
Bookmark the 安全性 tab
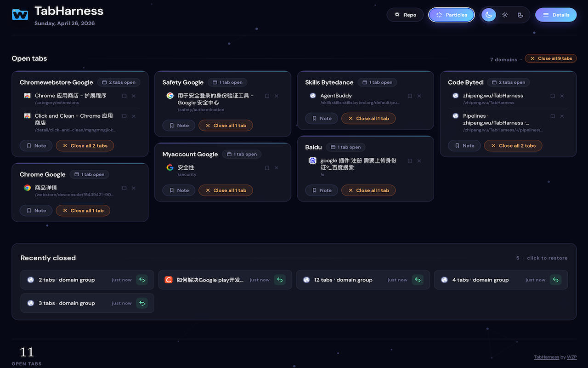tap(267, 168)
